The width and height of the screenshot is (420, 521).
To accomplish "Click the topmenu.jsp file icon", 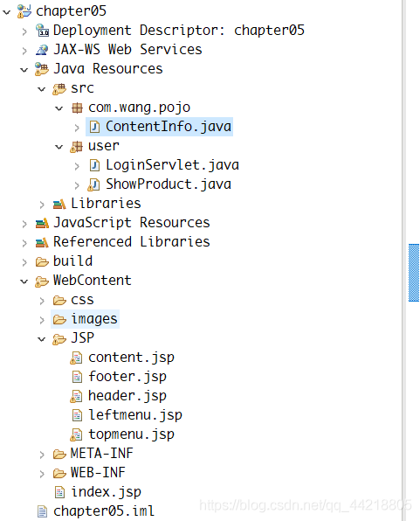I will [76, 434].
